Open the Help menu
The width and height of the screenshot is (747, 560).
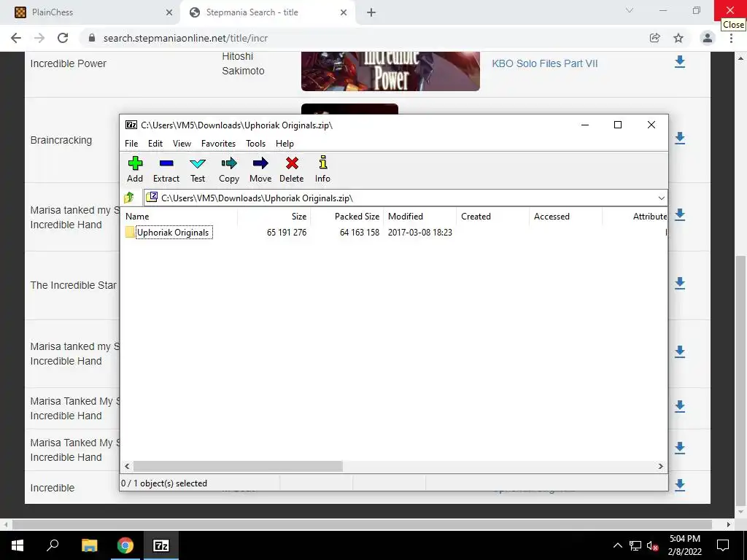click(285, 144)
